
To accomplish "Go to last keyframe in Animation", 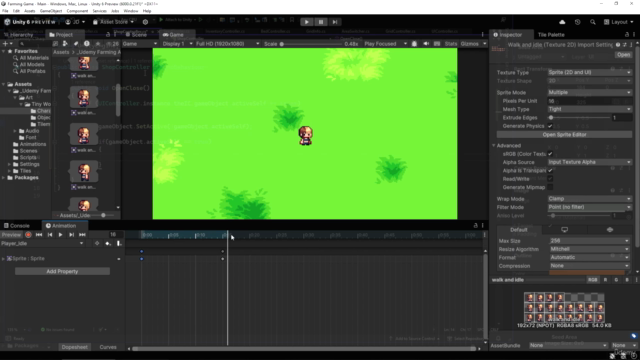I will (x=82, y=235).
